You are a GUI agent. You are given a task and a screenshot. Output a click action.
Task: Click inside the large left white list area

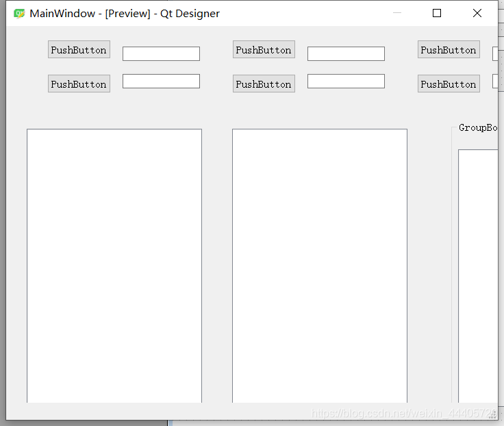114,266
